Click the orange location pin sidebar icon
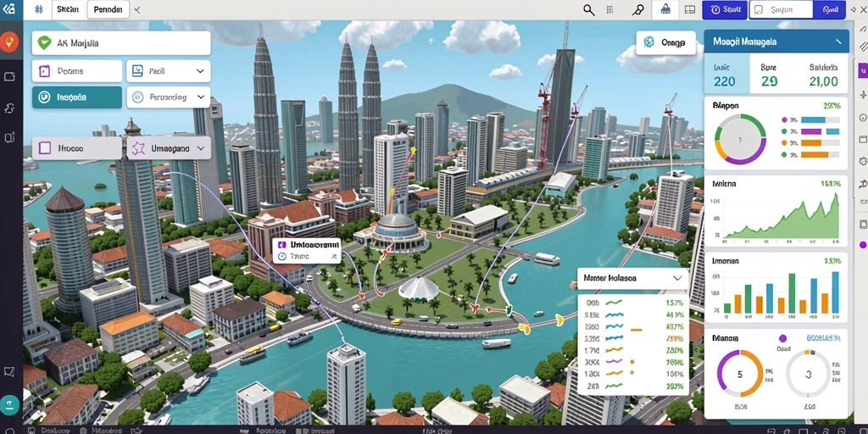The height and width of the screenshot is (434, 868). click(9, 42)
